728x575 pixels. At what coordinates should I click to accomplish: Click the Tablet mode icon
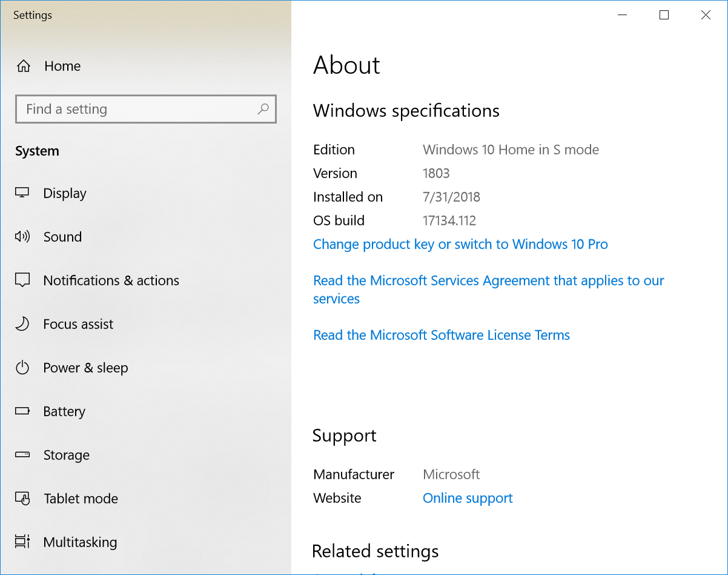[x=22, y=499]
